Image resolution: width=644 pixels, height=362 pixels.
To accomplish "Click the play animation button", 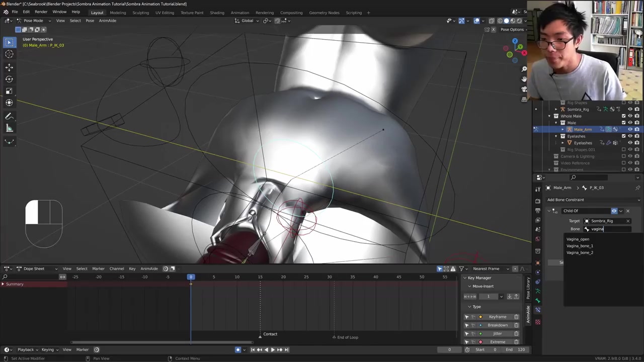I will (x=273, y=349).
